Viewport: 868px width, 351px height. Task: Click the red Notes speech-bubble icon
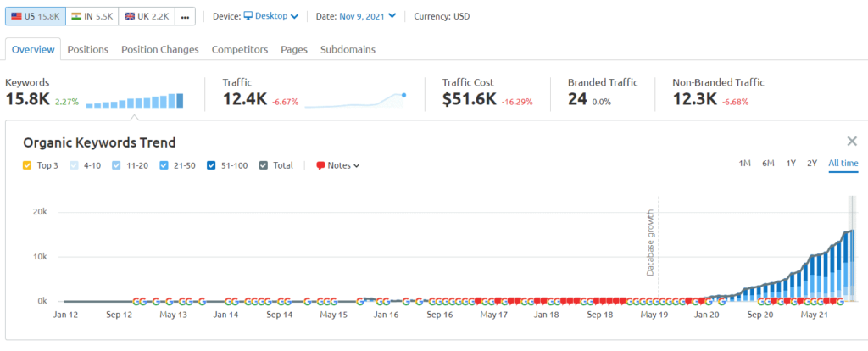click(x=320, y=165)
